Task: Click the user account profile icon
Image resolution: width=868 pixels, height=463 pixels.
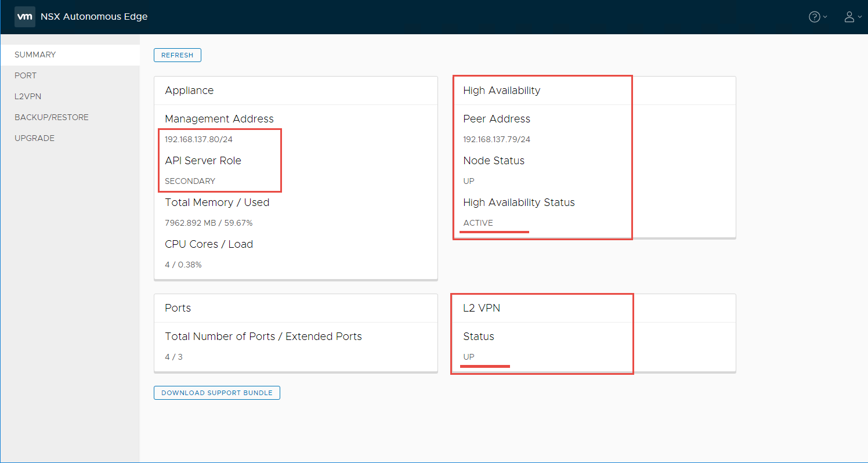Action: [x=849, y=17]
